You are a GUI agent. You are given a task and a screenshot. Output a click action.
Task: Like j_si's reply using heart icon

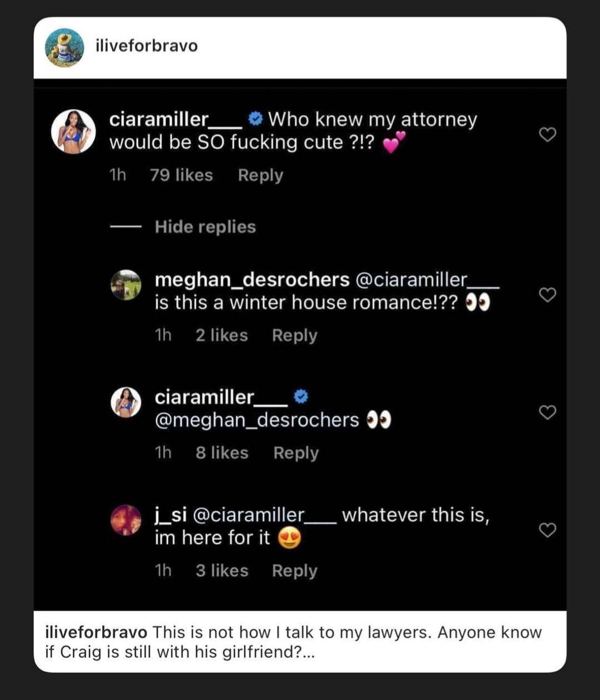548,530
